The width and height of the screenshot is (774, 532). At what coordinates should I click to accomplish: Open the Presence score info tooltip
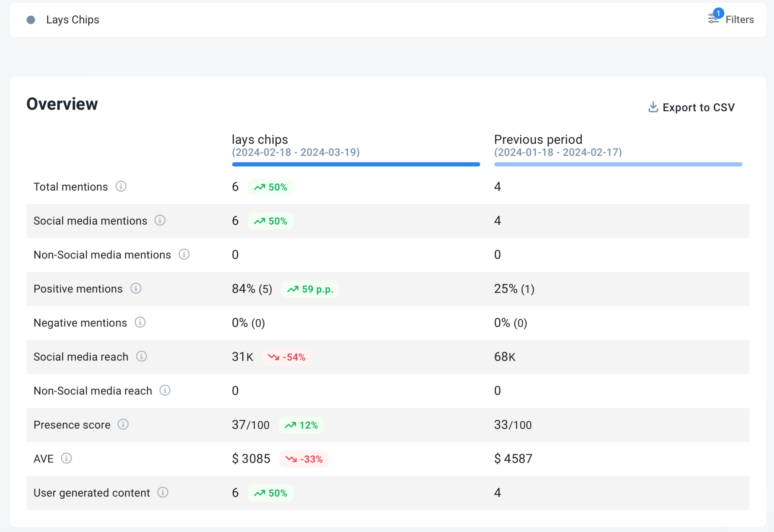[123, 425]
